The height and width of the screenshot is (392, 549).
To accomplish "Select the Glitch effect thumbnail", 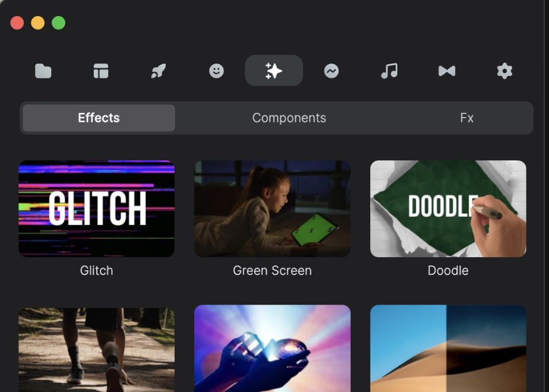I will [x=96, y=208].
